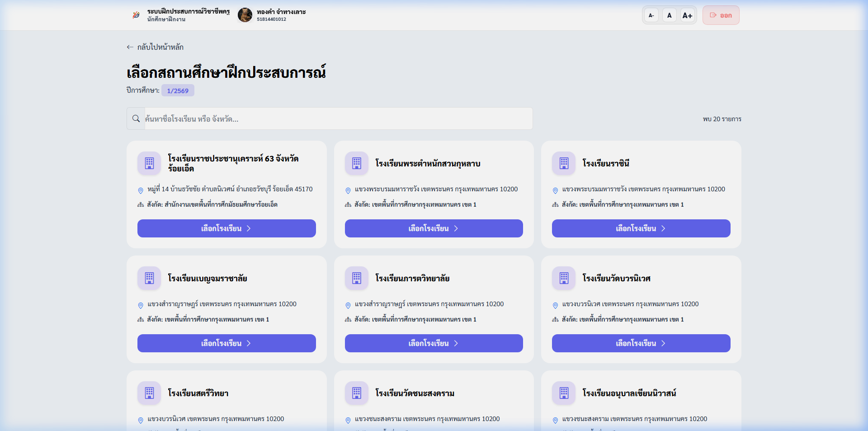The image size is (868, 431).
Task: Click title โรงเรียนสตรีวิทยา
Action: (x=198, y=393)
